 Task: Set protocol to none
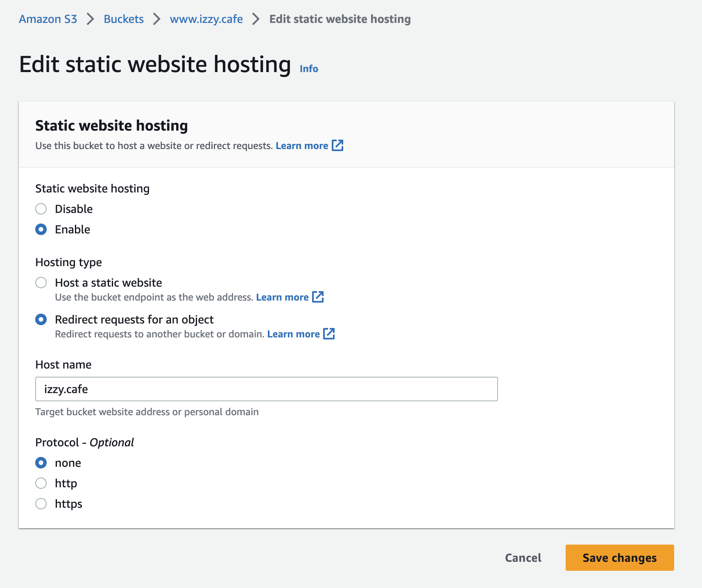pyautogui.click(x=41, y=463)
